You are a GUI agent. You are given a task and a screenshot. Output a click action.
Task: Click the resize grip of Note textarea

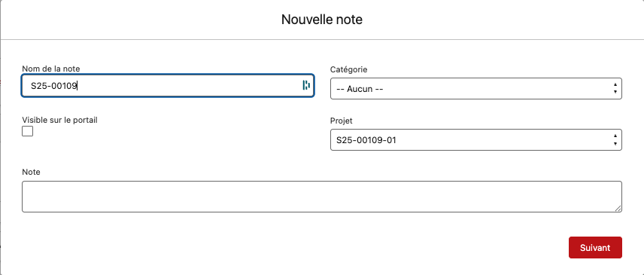click(x=618, y=209)
